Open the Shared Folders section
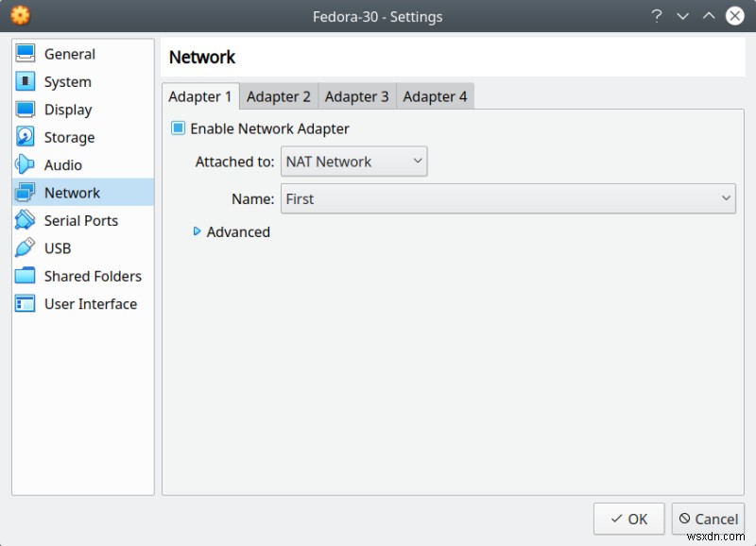Image resolution: width=756 pixels, height=546 pixels. 27,276
